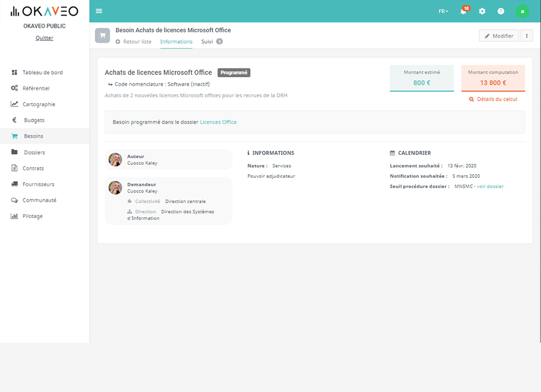Open the notifications bell

pyautogui.click(x=464, y=11)
